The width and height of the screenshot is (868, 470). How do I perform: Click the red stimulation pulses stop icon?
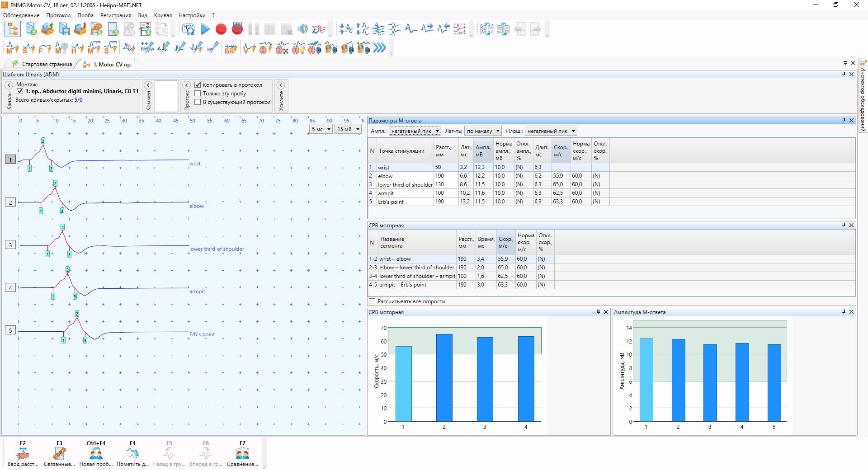coord(237,29)
